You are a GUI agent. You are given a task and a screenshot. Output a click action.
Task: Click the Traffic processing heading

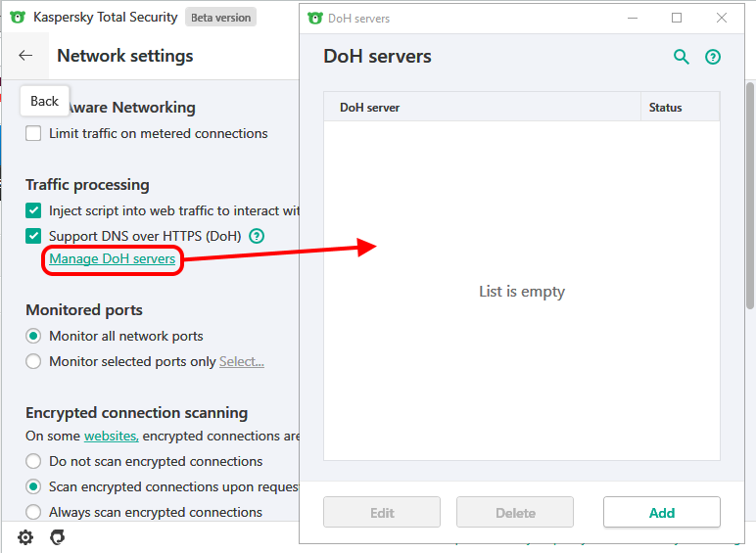87,185
